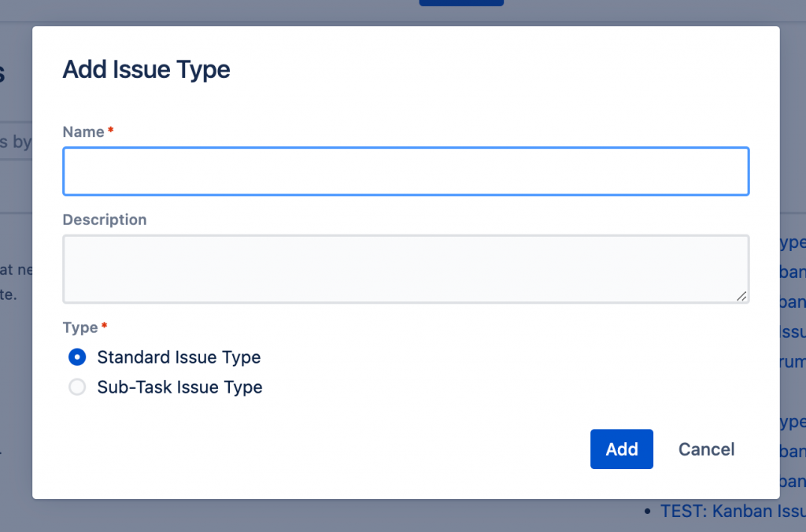Select the Sub-Task Issue Type radio button
Image resolution: width=806 pixels, height=532 pixels.
click(77, 387)
